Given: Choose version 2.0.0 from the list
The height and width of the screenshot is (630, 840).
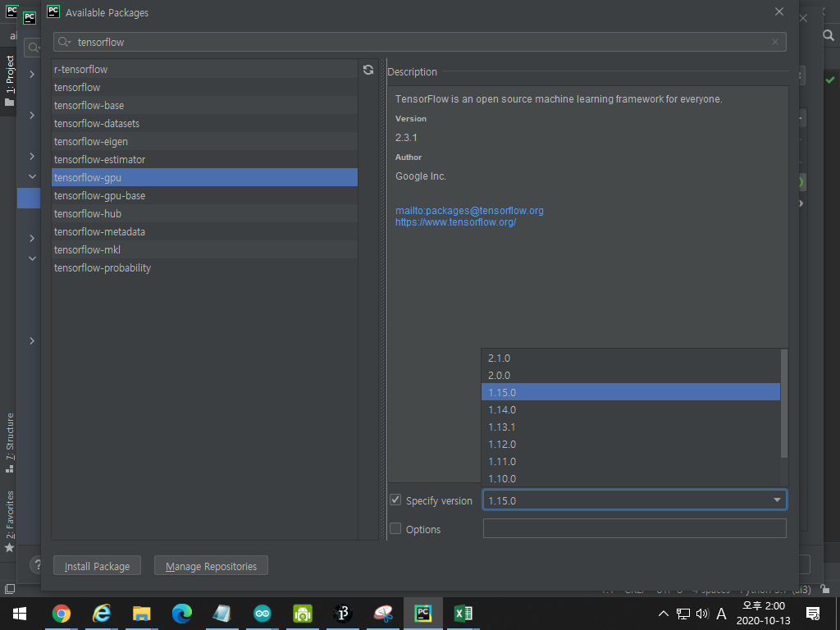Looking at the screenshot, I should [x=631, y=375].
